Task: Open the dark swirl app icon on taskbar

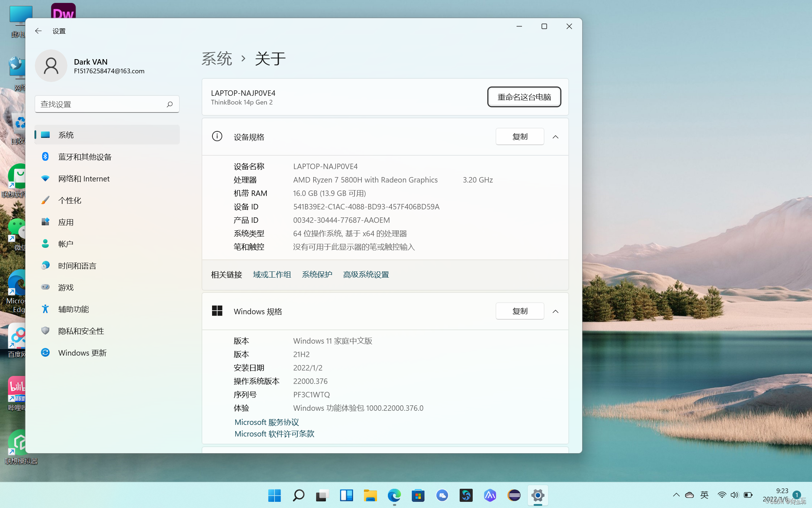Action: click(466, 495)
